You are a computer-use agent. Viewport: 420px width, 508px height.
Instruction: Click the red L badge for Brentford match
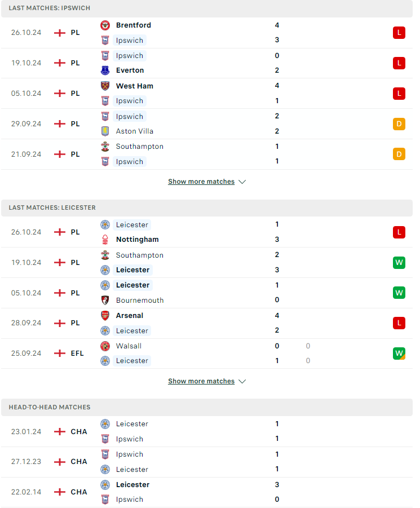(399, 33)
